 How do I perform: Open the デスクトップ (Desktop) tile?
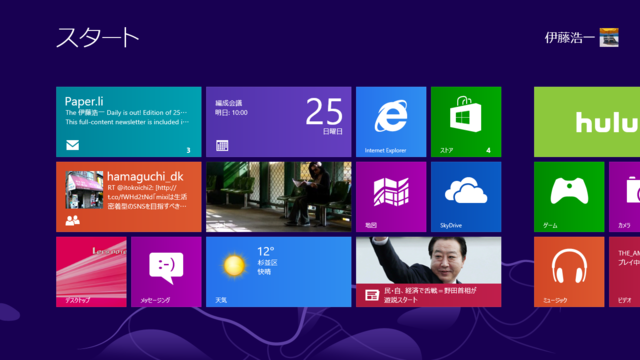coord(91,272)
